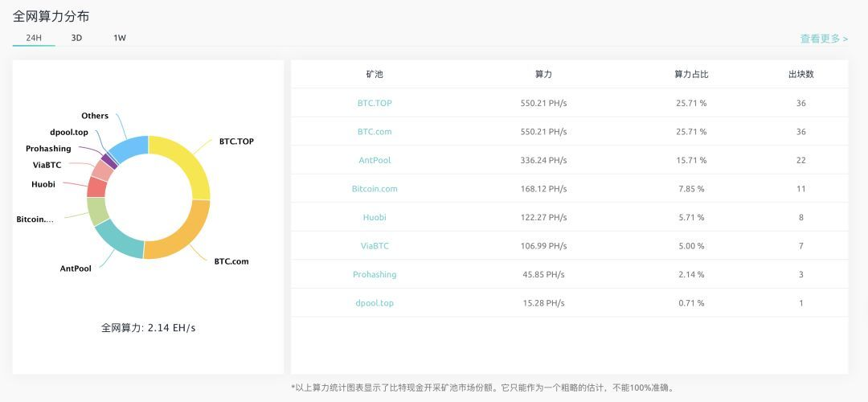Switch to the 1W tab
Image resolution: width=868 pixels, height=402 pixels.
120,39
